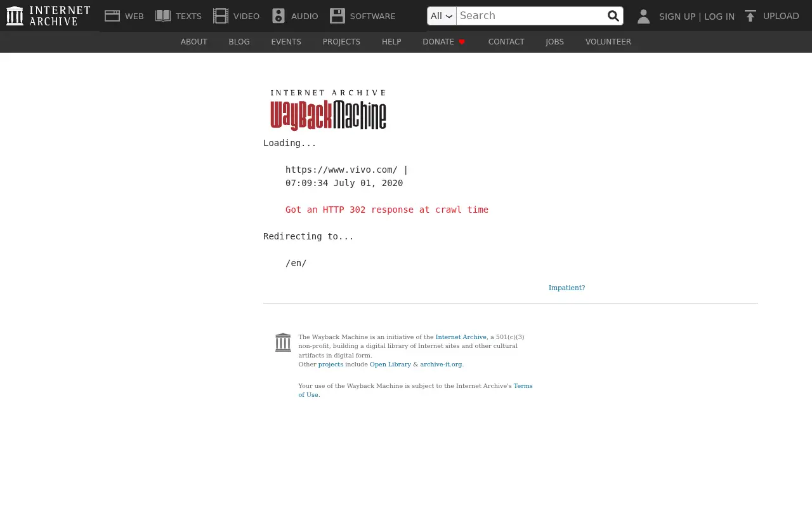The width and height of the screenshot is (812, 508).
Task: Open the Software floppy disk icon
Action: (x=337, y=16)
